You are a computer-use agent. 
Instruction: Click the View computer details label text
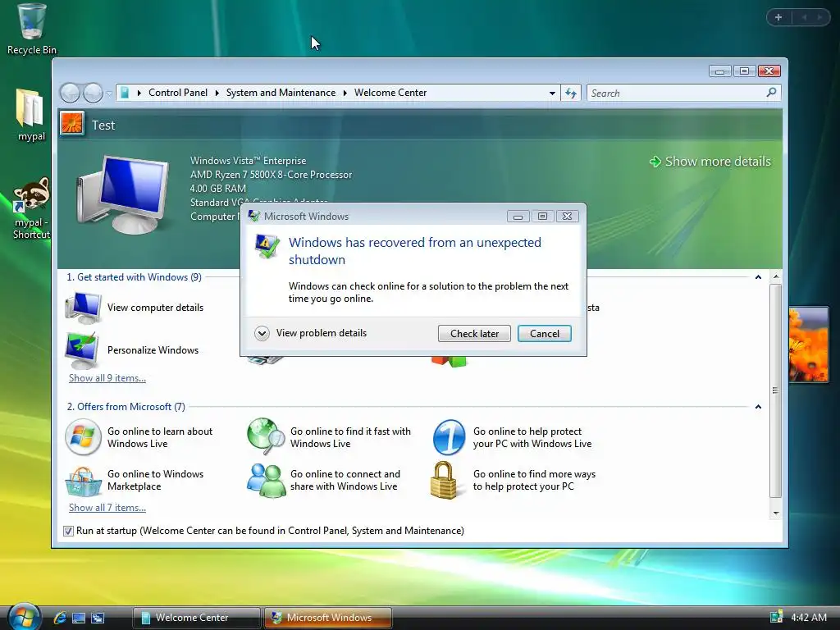[x=155, y=308]
